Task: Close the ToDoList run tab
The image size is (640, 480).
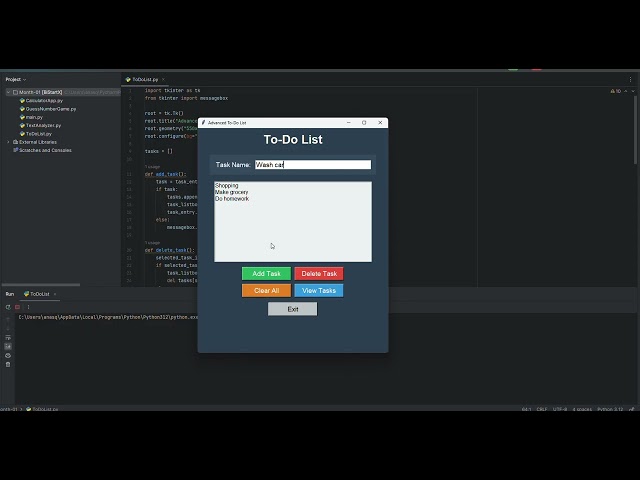Action: point(55,294)
